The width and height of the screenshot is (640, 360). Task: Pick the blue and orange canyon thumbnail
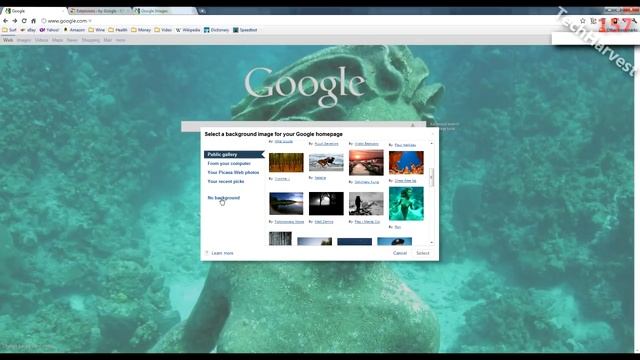pyautogui.click(x=406, y=162)
